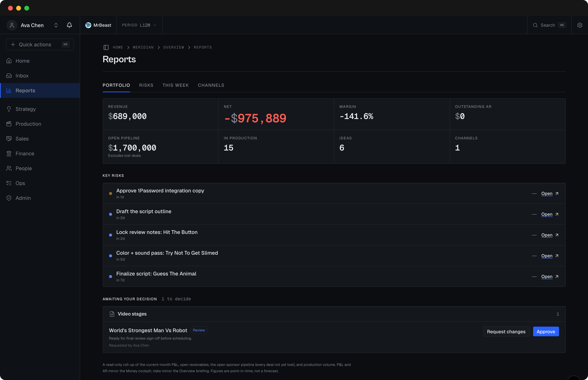
Task: Approve World's Strongest Man Vs Robot
Action: click(546, 332)
